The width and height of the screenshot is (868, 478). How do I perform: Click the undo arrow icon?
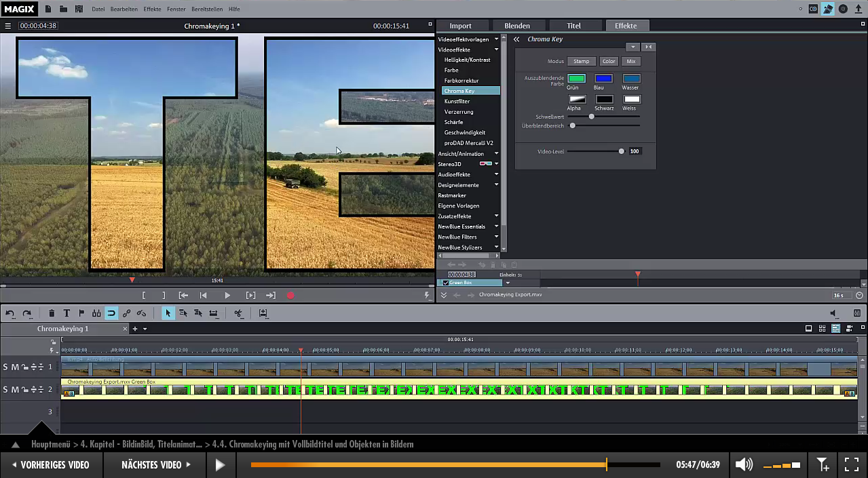coord(10,313)
